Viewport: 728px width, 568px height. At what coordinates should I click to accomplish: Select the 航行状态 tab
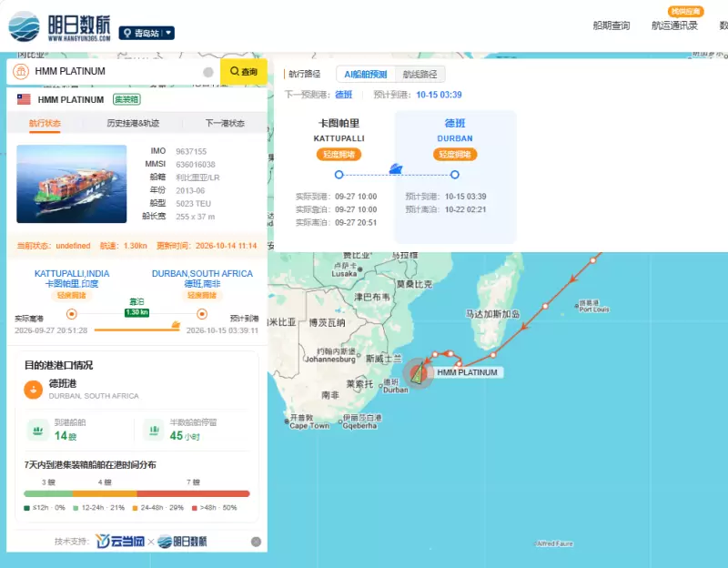(x=45, y=123)
